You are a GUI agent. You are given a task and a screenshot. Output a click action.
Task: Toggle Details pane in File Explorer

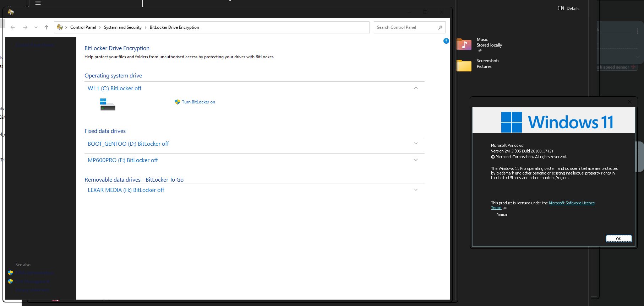point(568,8)
